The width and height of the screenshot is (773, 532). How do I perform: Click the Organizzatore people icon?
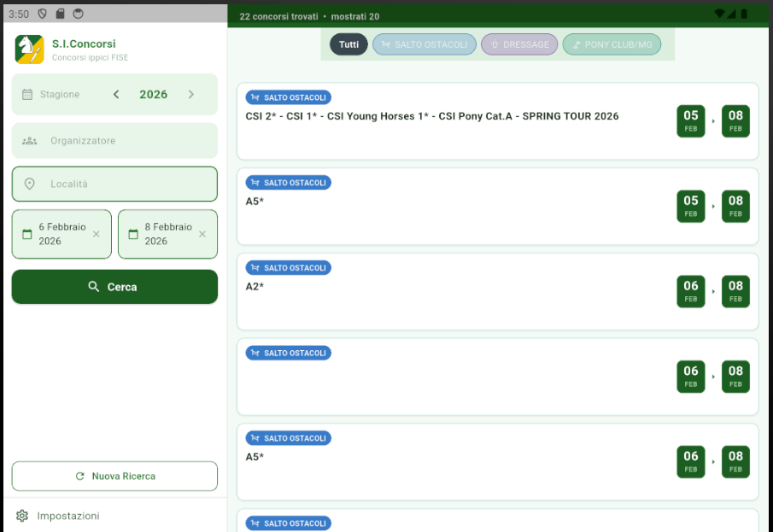coord(30,141)
